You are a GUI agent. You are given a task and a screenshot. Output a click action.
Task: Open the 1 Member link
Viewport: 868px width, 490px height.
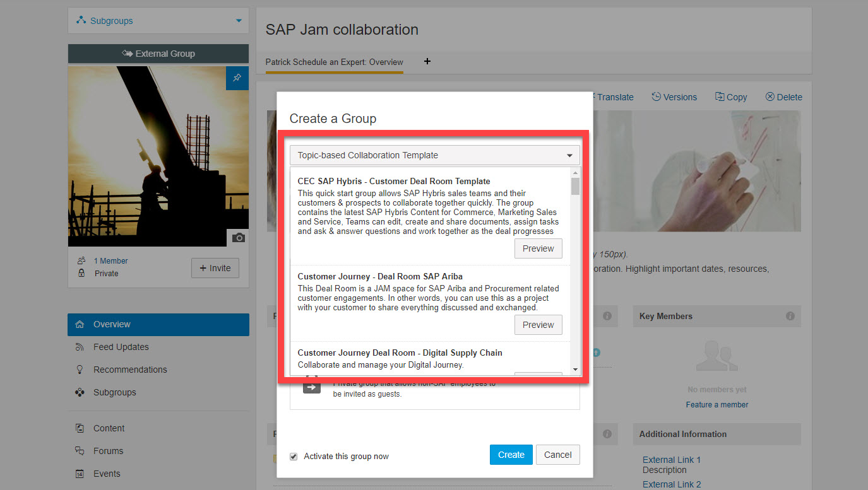click(x=111, y=261)
